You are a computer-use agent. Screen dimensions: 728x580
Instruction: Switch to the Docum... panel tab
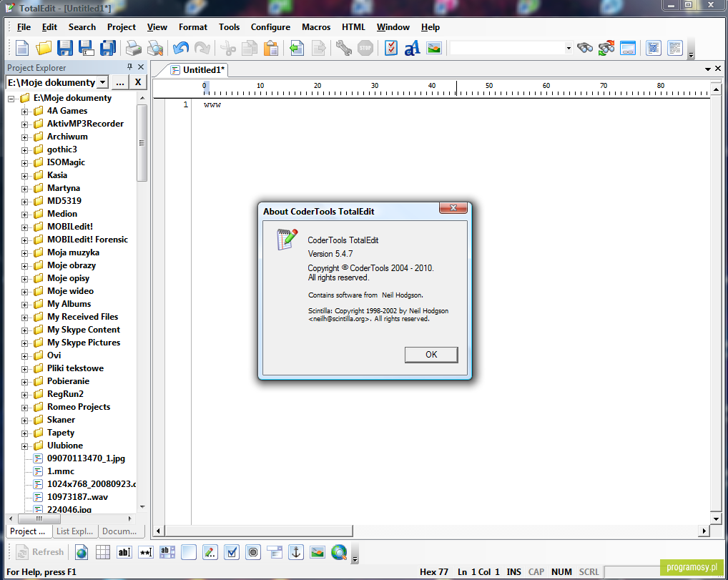pyautogui.click(x=119, y=531)
